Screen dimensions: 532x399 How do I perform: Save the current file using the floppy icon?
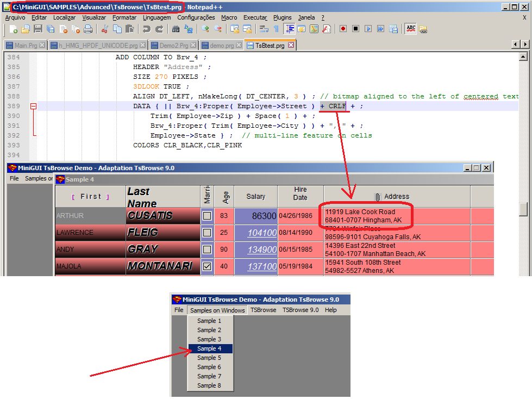[38, 29]
